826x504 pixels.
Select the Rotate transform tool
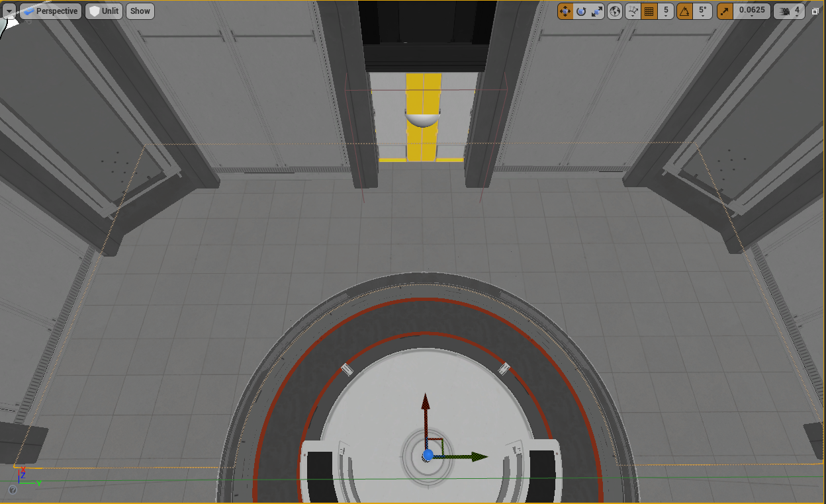click(x=581, y=11)
